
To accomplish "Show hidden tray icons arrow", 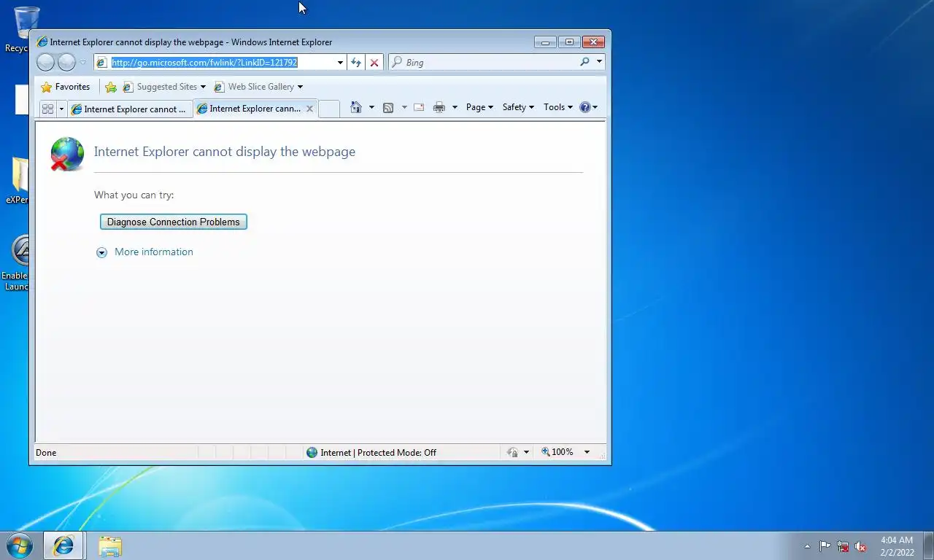I will [807, 546].
